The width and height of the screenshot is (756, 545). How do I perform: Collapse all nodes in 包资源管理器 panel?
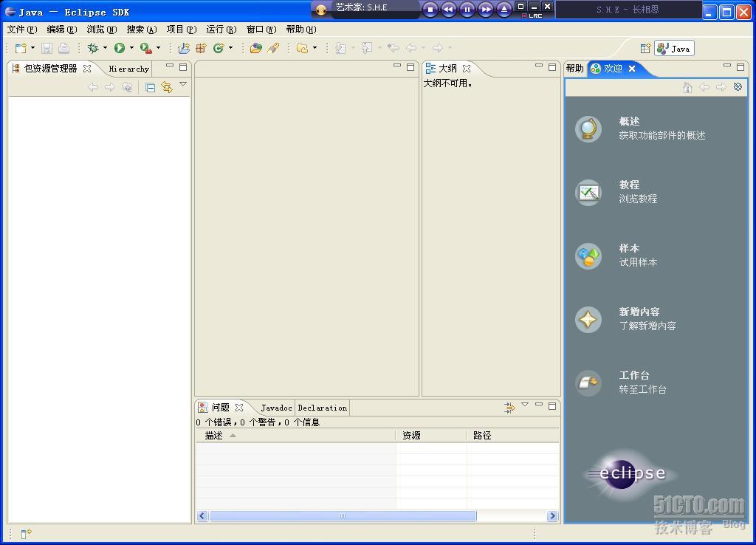[x=150, y=87]
